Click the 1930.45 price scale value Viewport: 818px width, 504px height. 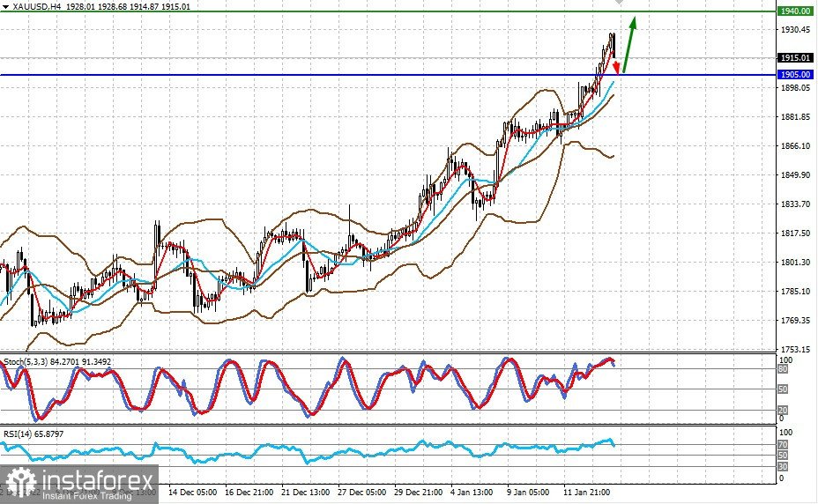[795, 30]
